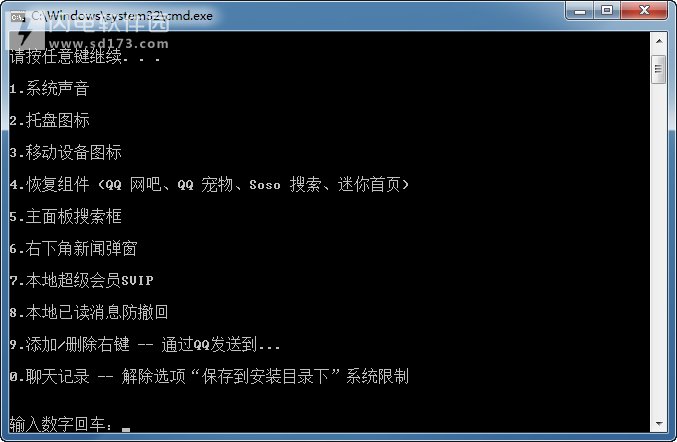Click option 4 恢复组件 line

[x=209, y=184]
